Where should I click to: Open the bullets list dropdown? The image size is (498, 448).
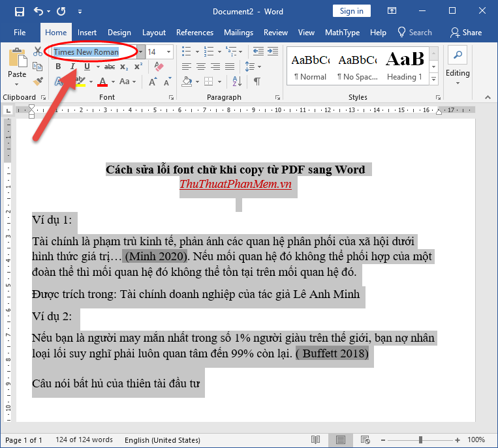click(197, 52)
